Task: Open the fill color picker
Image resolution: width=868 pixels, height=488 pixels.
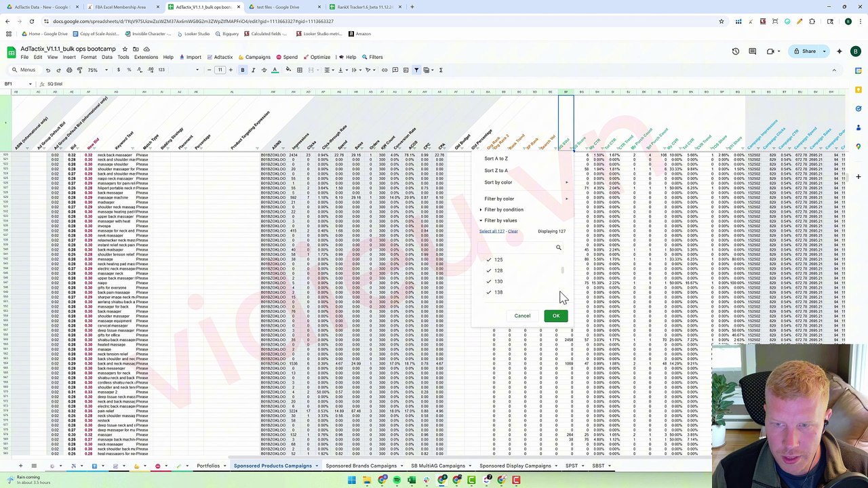Action: coord(288,70)
